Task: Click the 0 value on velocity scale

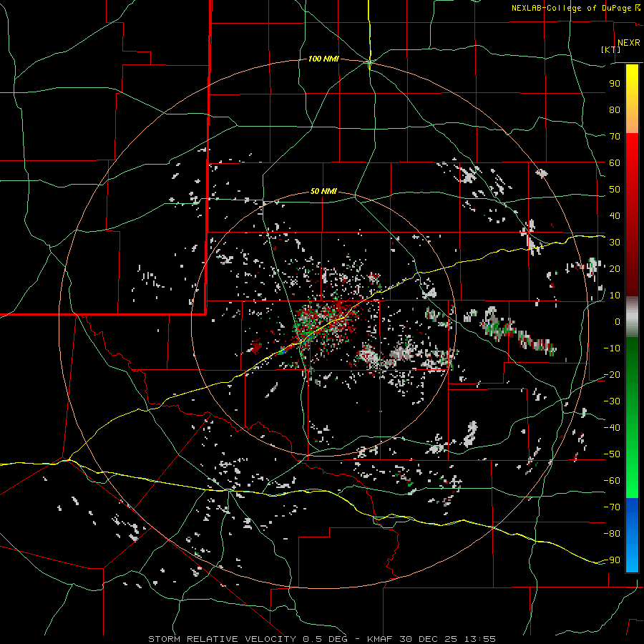Action: [x=618, y=321]
